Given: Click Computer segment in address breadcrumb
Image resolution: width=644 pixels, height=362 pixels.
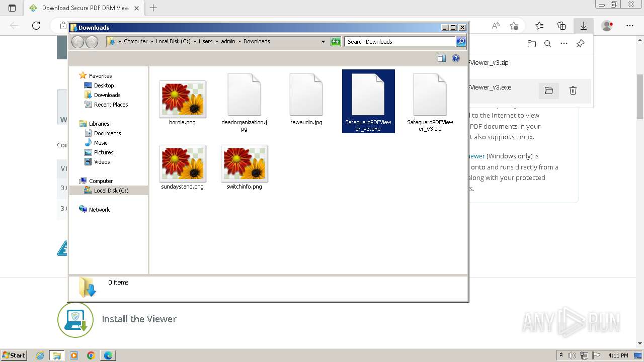Looking at the screenshot, I should pos(136,42).
